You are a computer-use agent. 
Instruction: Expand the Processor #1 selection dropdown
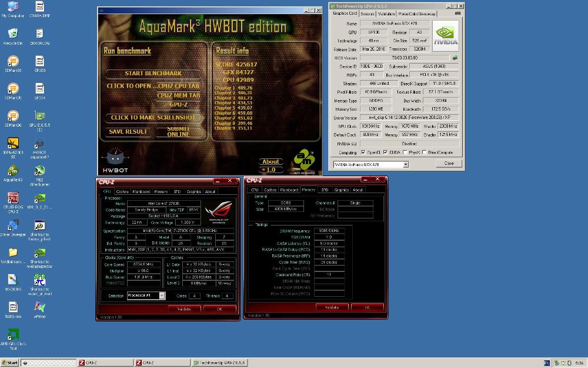162,296
